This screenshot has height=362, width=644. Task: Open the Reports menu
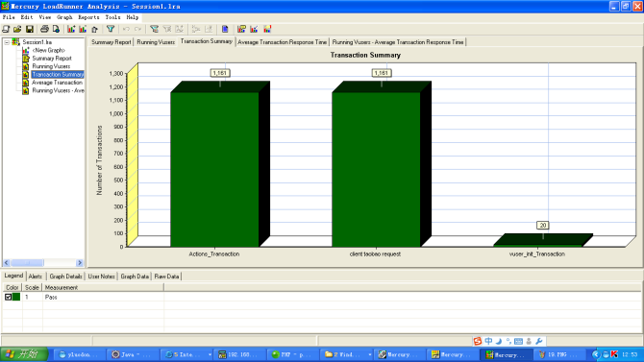(x=88, y=17)
